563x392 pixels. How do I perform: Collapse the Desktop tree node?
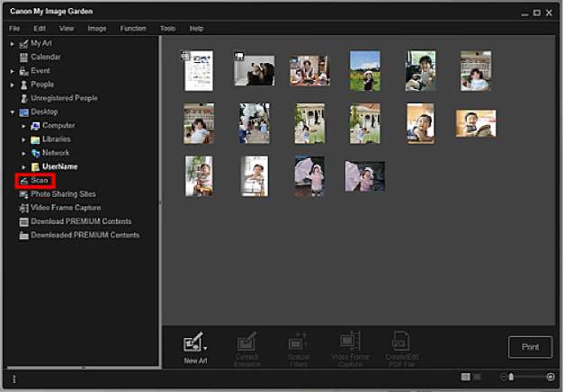point(13,112)
